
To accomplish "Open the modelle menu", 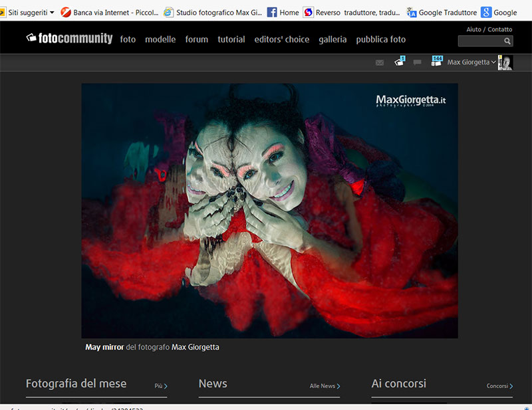I will pyautogui.click(x=160, y=39).
